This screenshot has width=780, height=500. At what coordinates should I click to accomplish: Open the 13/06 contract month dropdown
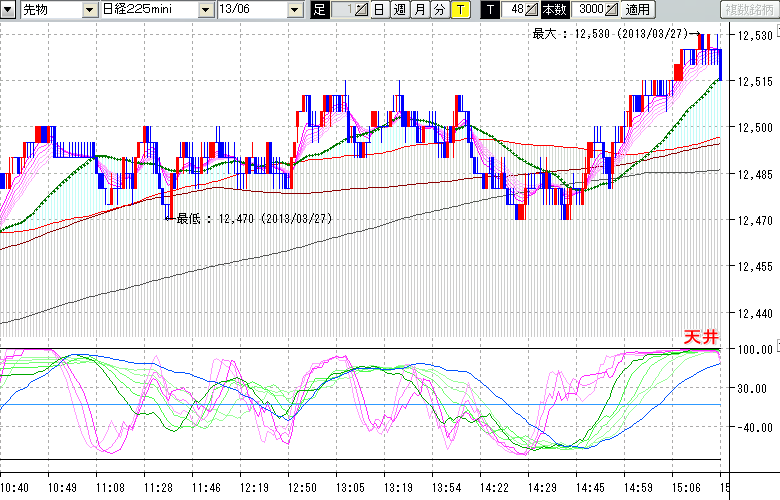(x=294, y=10)
